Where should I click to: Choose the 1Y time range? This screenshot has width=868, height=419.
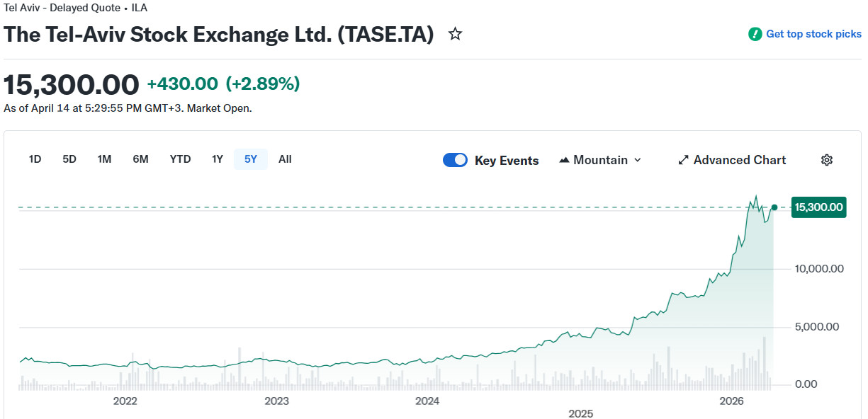point(218,159)
